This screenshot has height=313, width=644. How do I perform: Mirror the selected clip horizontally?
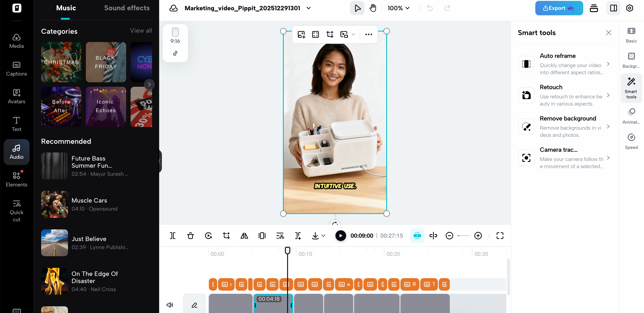tap(244, 235)
